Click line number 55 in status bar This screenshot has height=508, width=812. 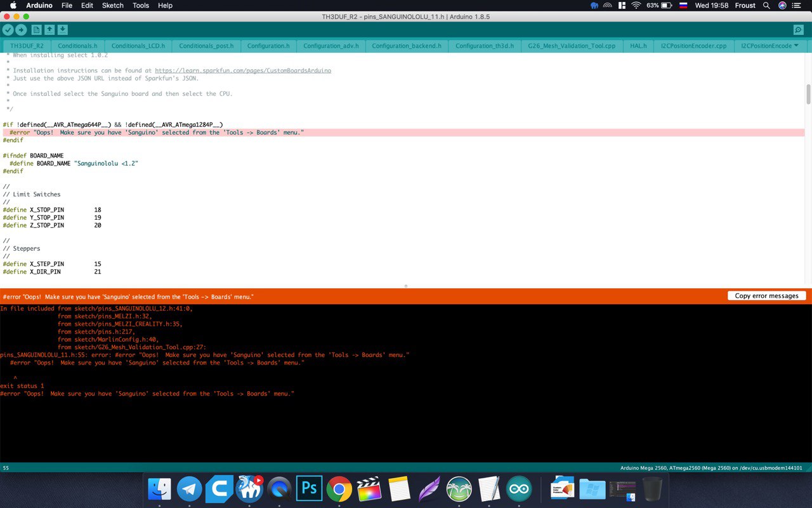(6, 468)
